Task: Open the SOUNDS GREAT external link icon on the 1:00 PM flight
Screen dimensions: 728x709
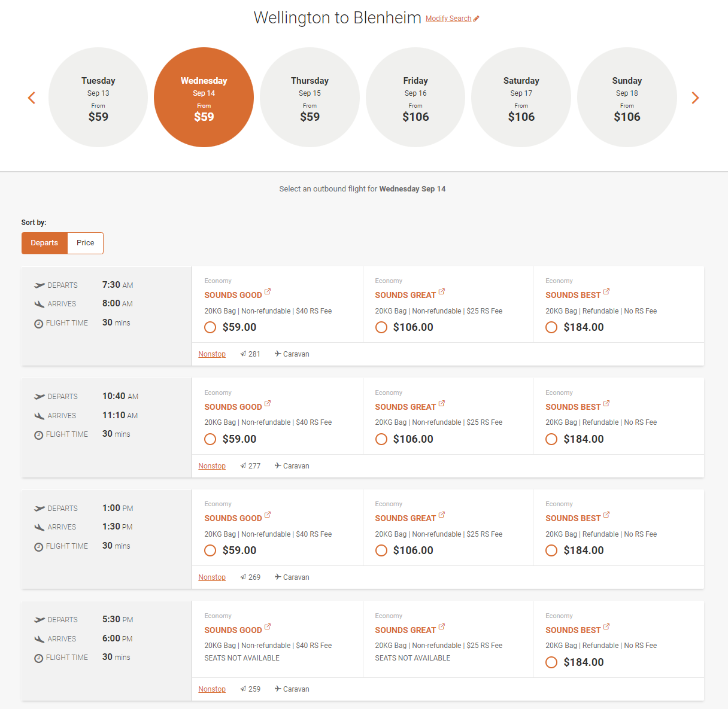Action: 441,514
